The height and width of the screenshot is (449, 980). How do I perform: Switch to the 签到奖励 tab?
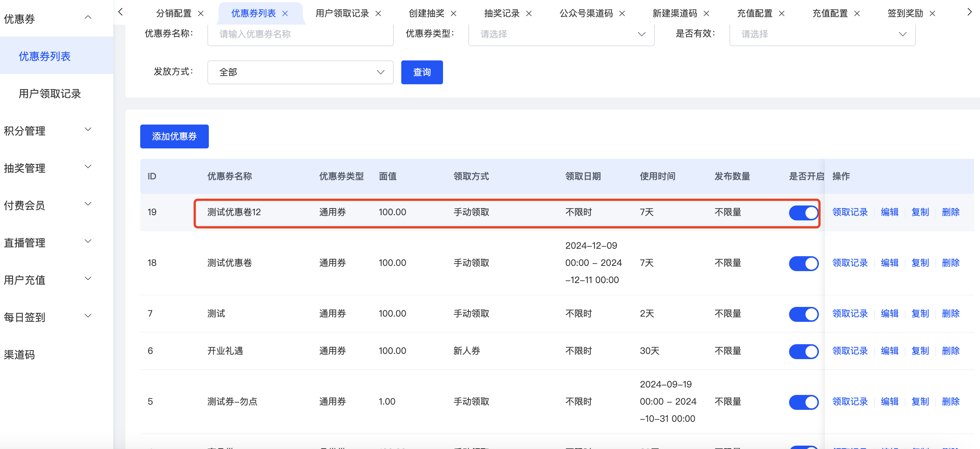[905, 14]
